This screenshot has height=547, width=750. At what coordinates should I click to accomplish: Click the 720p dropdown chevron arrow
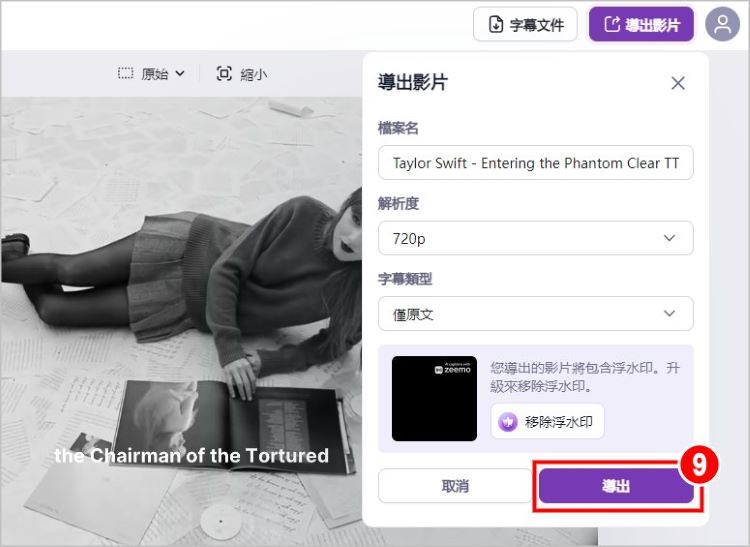point(670,238)
